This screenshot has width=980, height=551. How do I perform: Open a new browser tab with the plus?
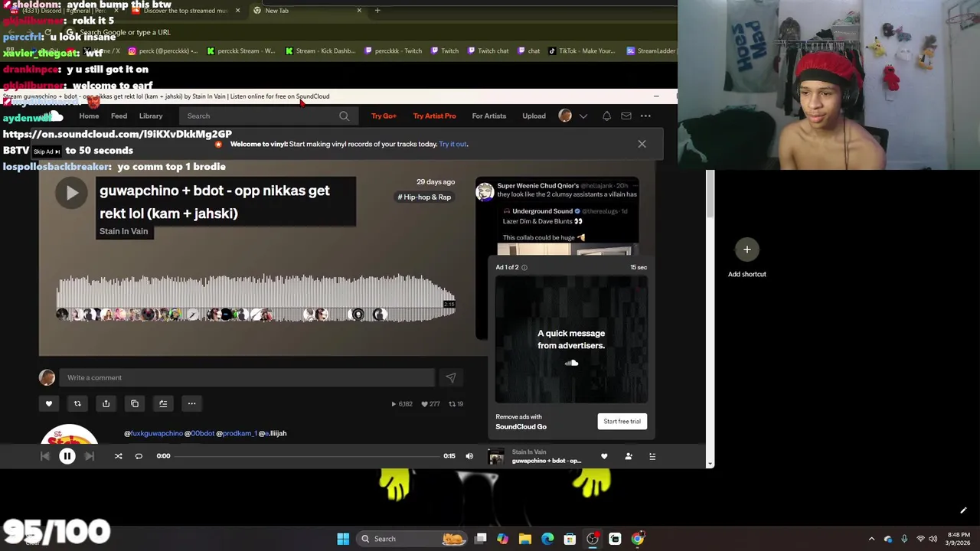click(377, 11)
